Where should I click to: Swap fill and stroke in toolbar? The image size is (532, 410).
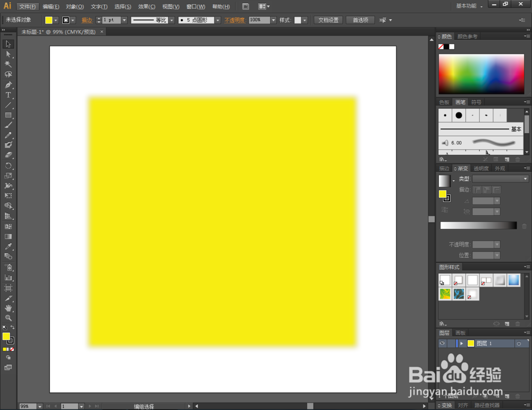click(x=13, y=327)
